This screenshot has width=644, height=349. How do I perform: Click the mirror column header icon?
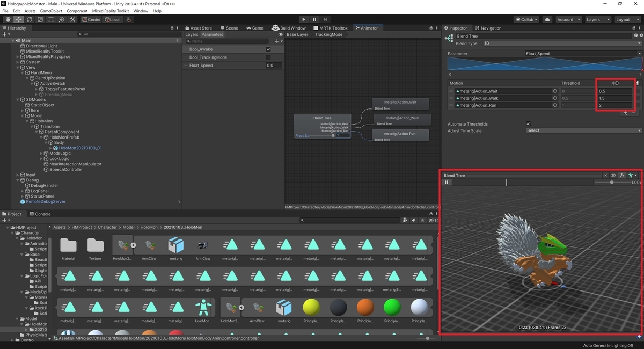click(x=637, y=83)
